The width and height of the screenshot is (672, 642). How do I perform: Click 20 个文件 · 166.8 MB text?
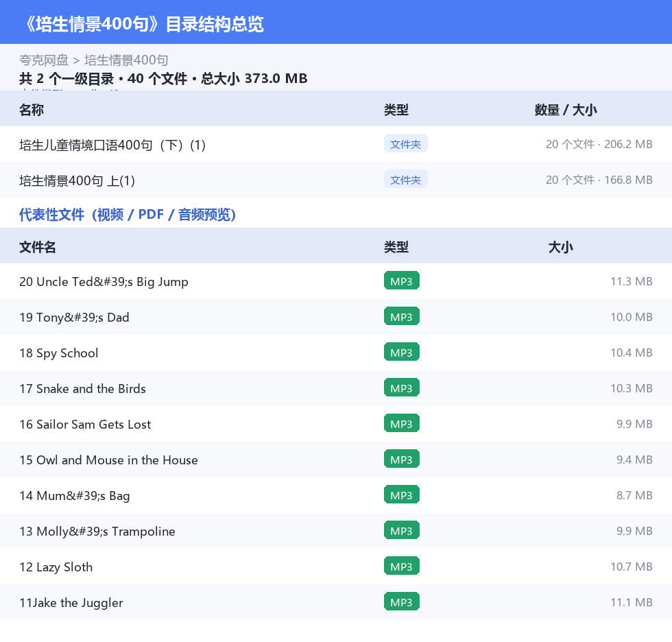pyautogui.click(x=599, y=180)
